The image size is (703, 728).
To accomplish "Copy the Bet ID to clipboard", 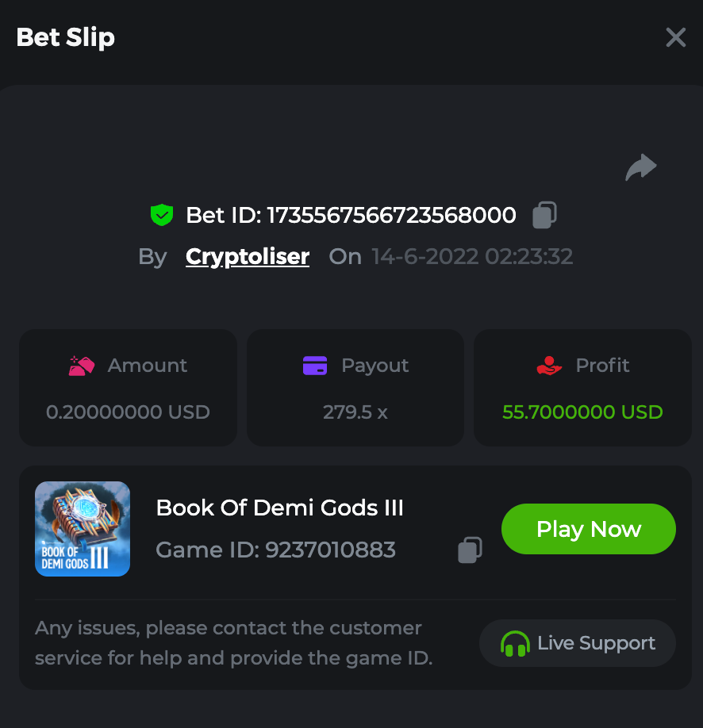I will click(x=544, y=215).
